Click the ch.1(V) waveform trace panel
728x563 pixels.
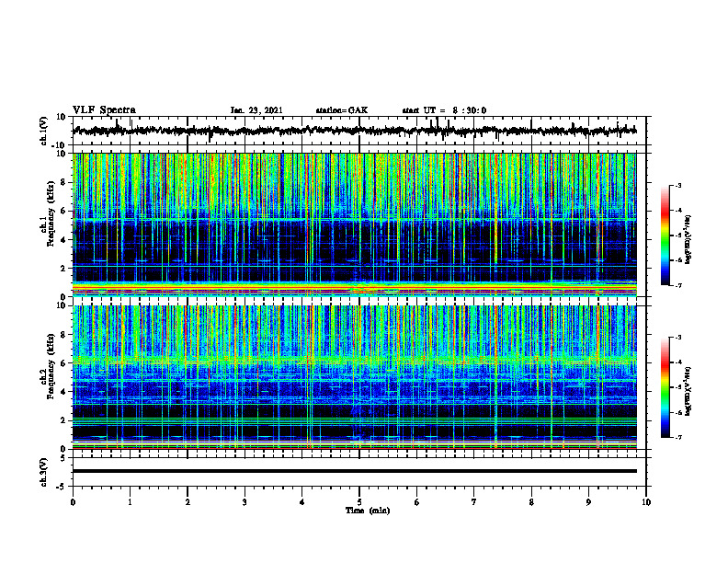click(x=359, y=131)
